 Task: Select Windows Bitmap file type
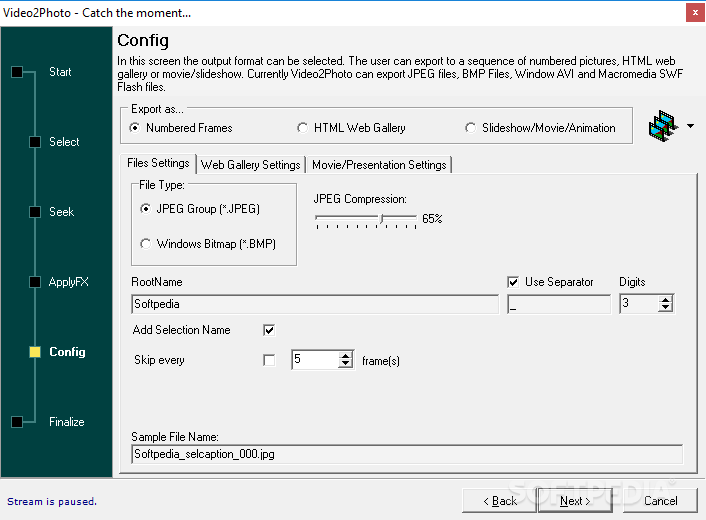coord(208,244)
